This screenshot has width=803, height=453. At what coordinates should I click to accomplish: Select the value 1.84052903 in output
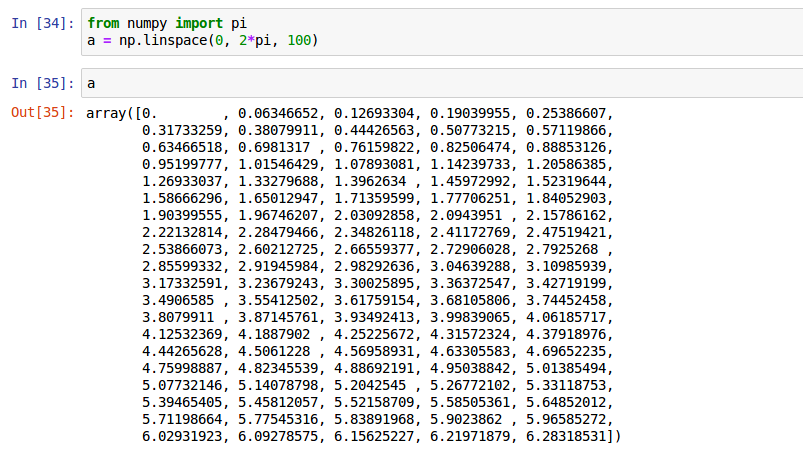coord(566,198)
